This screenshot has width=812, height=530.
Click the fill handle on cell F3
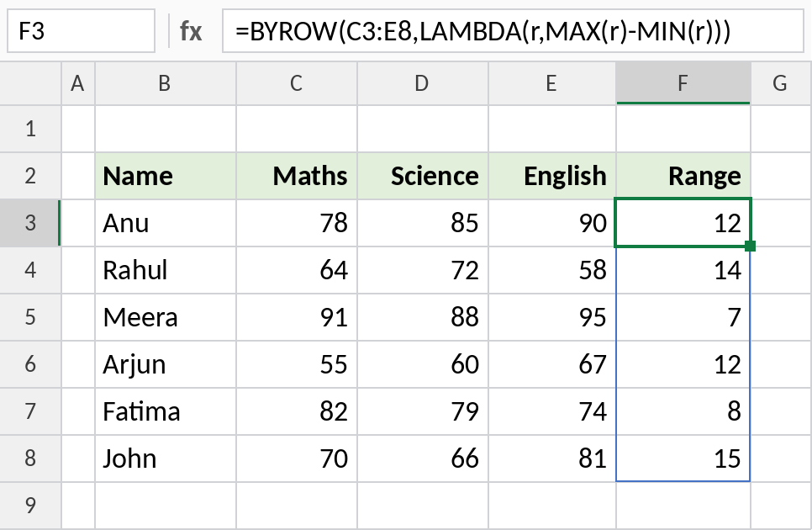(x=750, y=246)
